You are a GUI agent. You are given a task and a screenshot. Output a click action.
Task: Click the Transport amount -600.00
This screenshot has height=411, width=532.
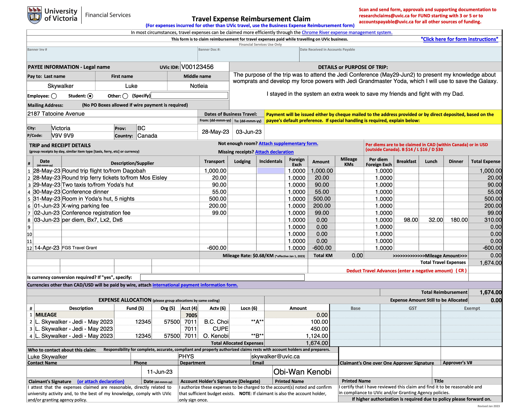pyautogui.click(x=214, y=248)
